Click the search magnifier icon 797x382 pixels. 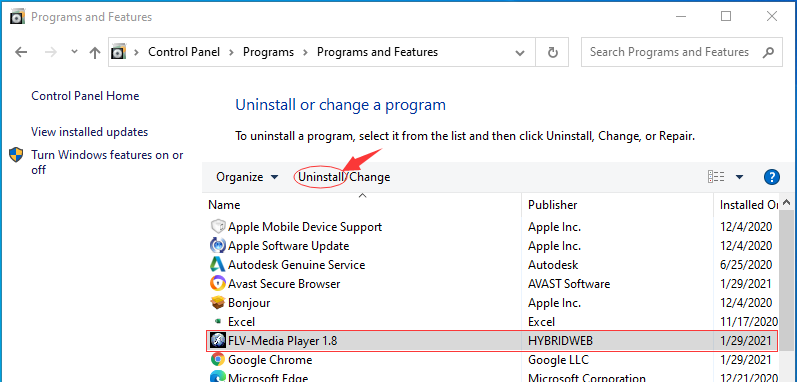pyautogui.click(x=768, y=52)
